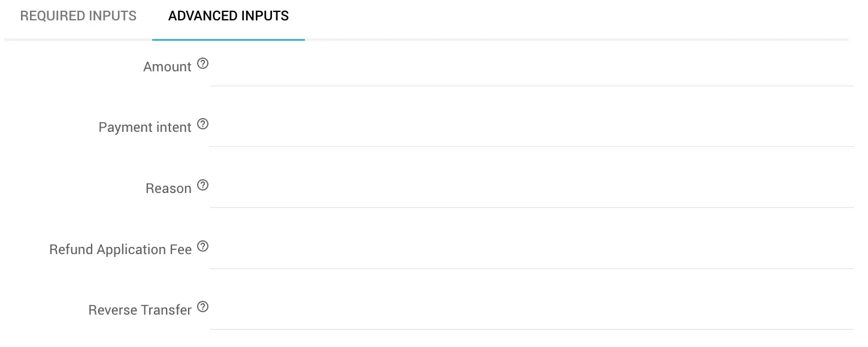This screenshot has width=868, height=347.
Task: Click the empty tab bar area right of Advanced Inputs
Action: 575,18
